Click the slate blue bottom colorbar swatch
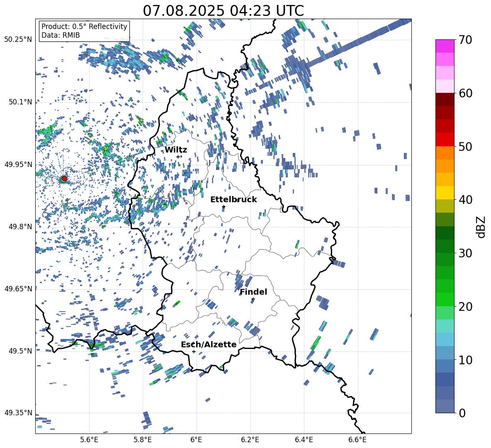Image resolution: width=491 pixels, height=448 pixels. tap(445, 406)
